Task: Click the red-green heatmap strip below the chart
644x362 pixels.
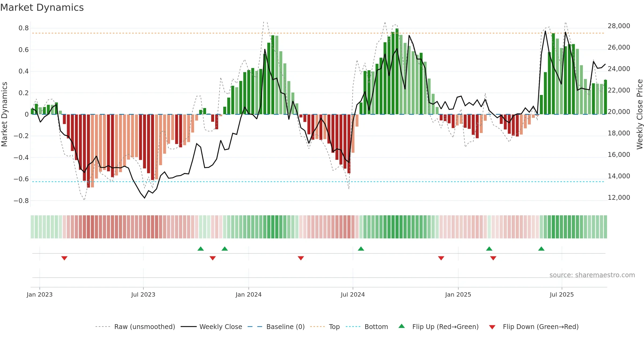Action: pos(319,227)
